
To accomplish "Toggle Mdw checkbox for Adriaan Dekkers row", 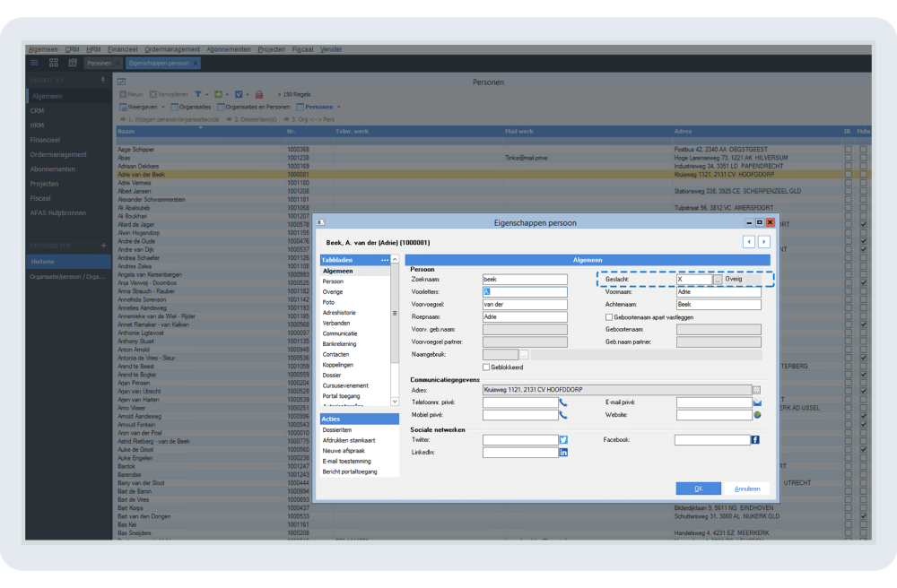I will click(863, 167).
